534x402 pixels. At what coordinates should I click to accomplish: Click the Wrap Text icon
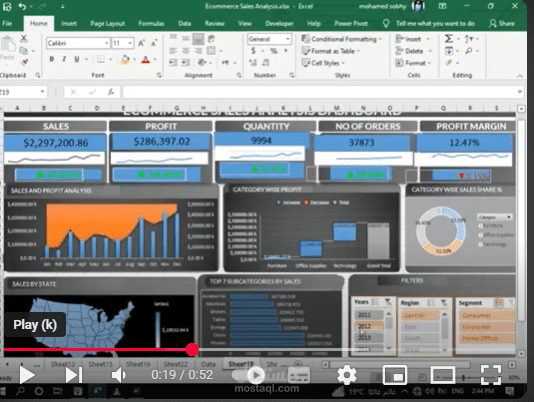(211, 38)
